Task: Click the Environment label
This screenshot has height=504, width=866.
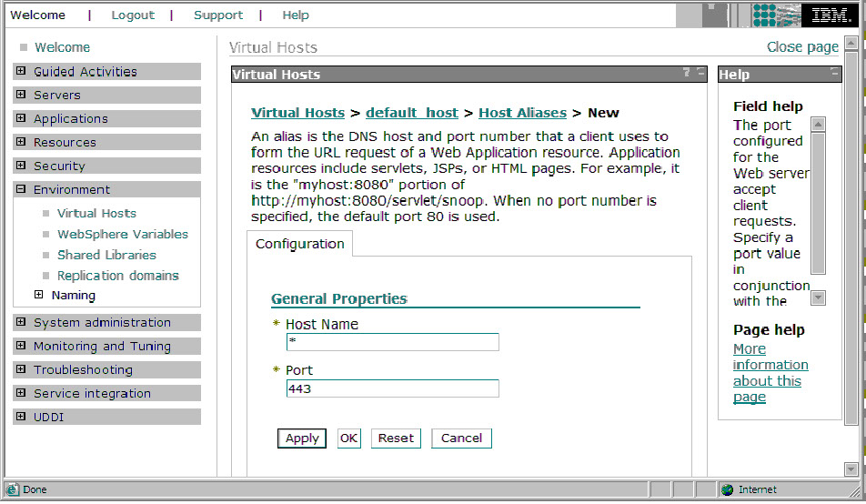Action: pos(71,189)
